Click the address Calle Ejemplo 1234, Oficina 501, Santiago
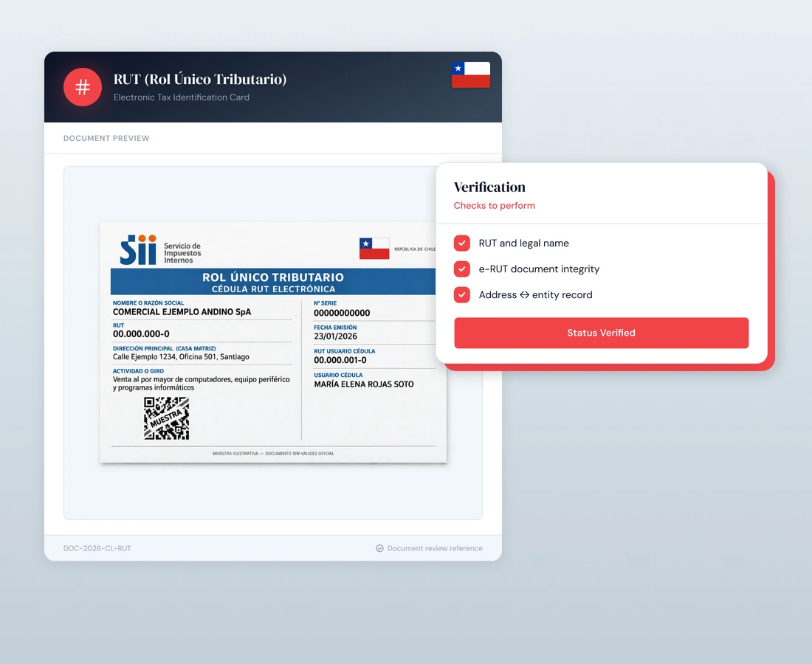 point(181,357)
